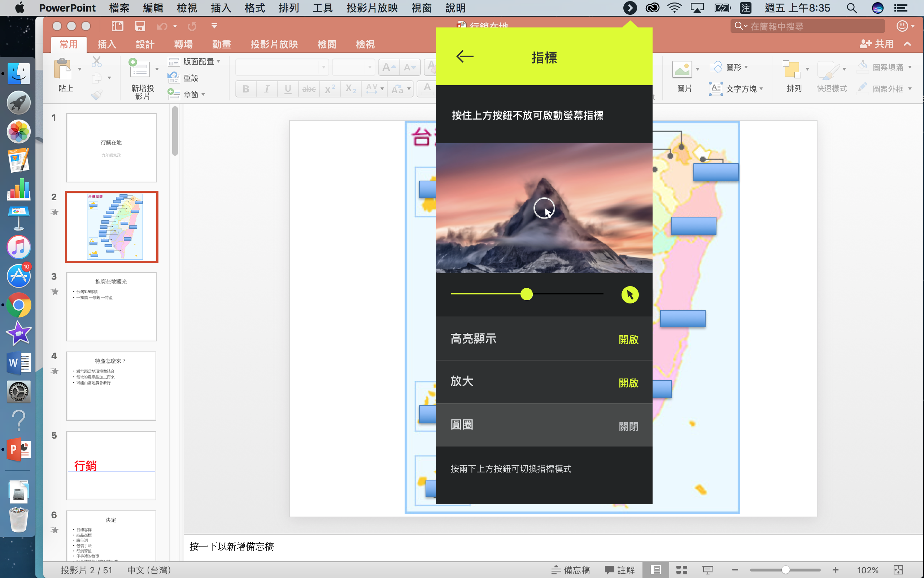Click the redo arrow icon
Image resolution: width=924 pixels, height=578 pixels.
[192, 26]
